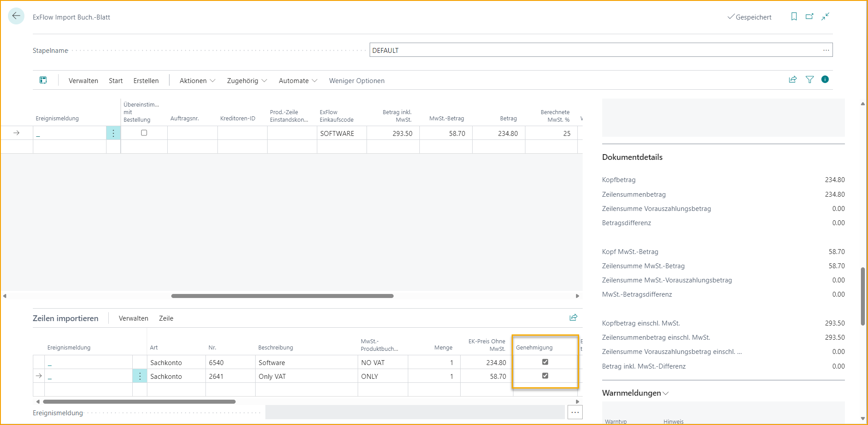
Task: Open Stapelname lookup ellipsis
Action: [826, 50]
